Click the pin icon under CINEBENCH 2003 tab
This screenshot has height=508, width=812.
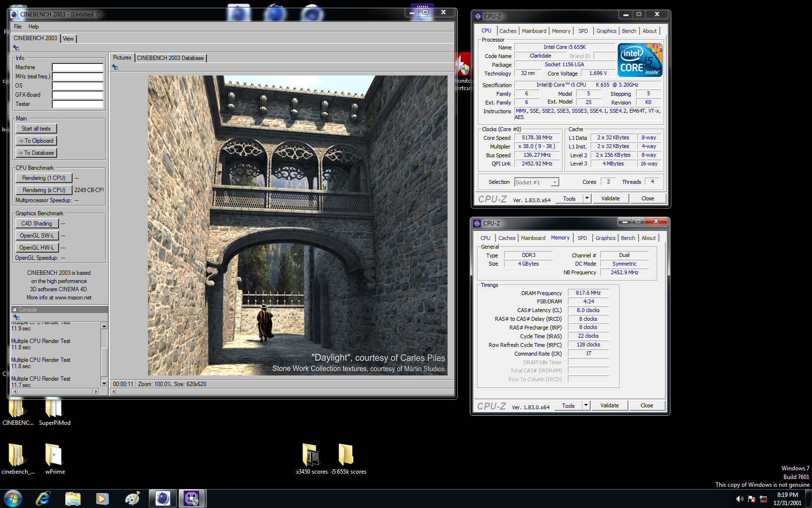click(16, 47)
